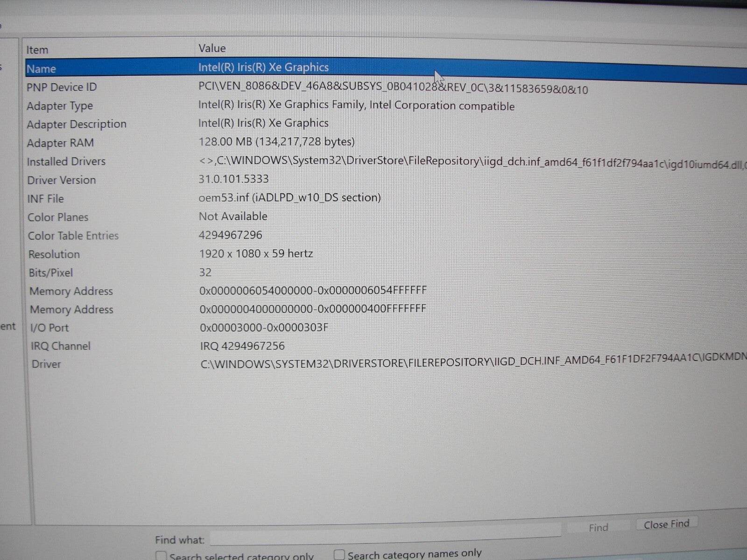Click the Close Find button
The width and height of the screenshot is (747, 560).
[x=666, y=523]
